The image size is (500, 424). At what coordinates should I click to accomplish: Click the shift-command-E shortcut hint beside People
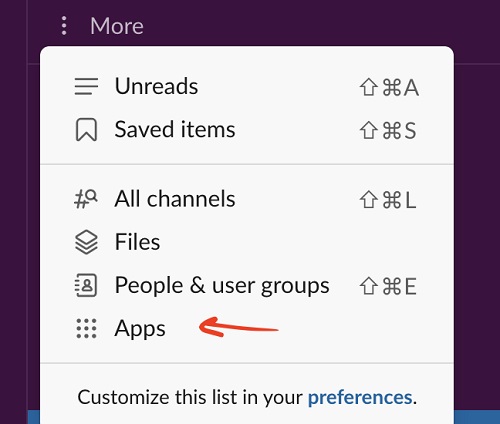[388, 286]
